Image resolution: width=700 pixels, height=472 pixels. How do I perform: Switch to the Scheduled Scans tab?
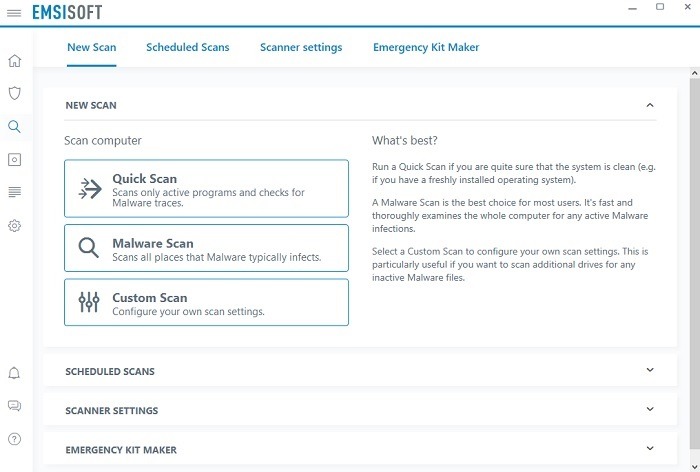[188, 47]
